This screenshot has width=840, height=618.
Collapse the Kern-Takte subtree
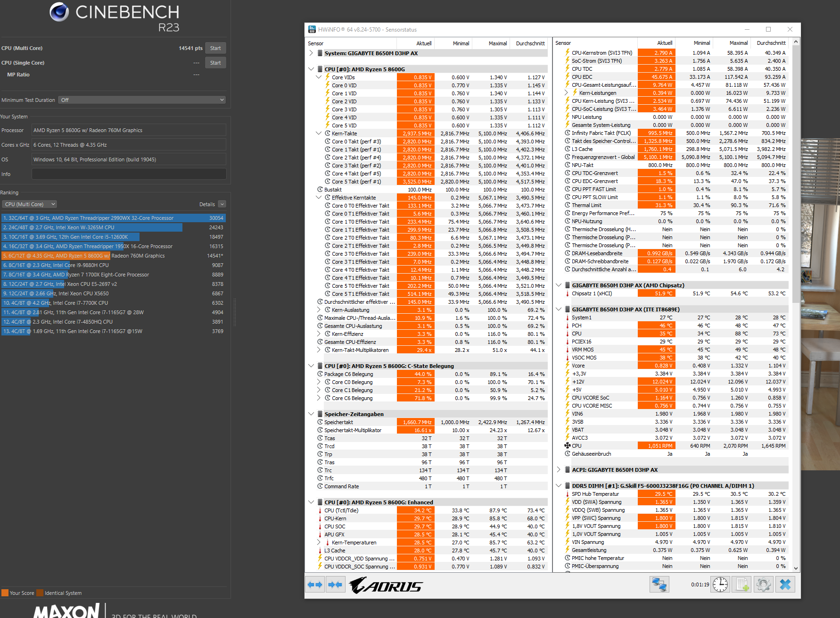[x=319, y=134]
